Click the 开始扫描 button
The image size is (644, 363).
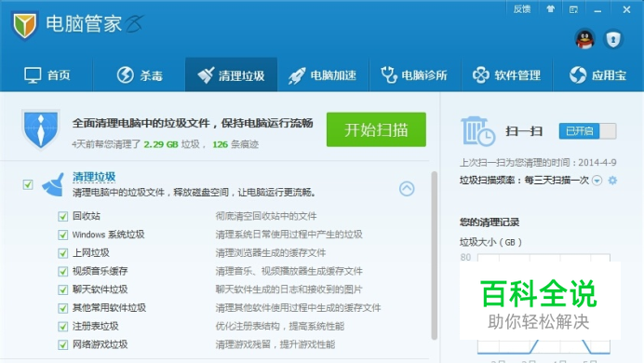376,129
